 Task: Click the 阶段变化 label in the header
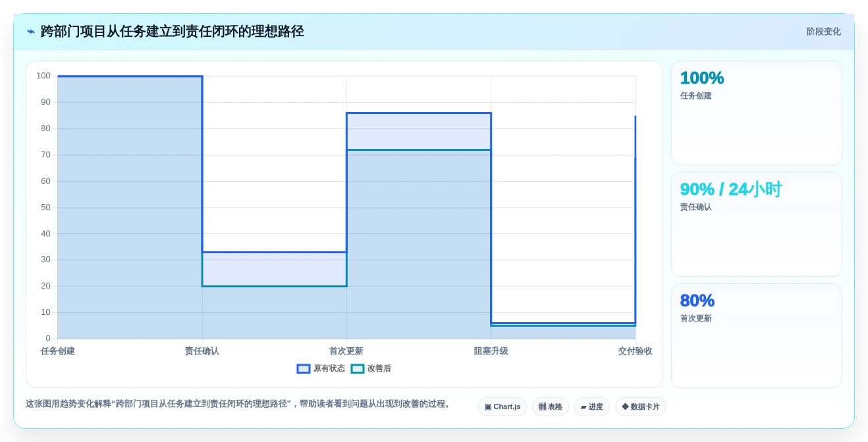point(823,32)
